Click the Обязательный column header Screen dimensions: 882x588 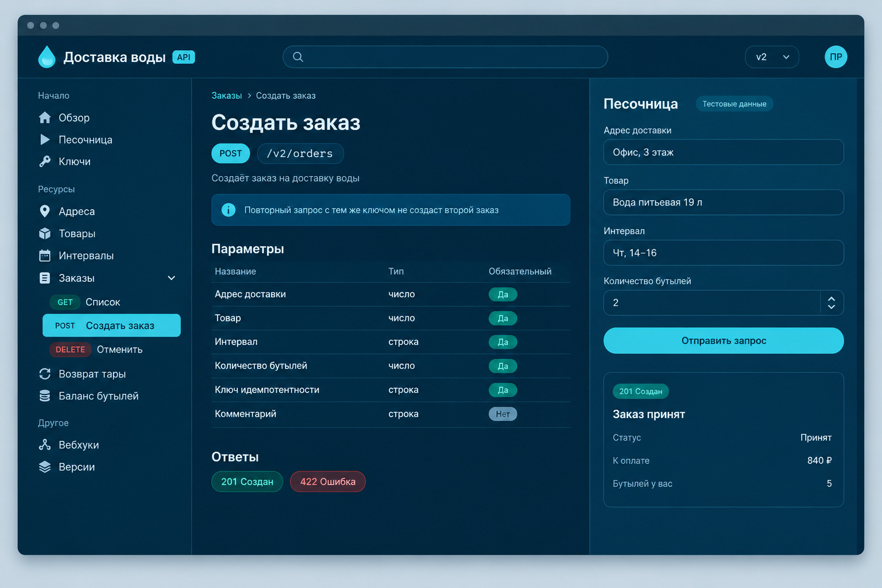(520, 272)
